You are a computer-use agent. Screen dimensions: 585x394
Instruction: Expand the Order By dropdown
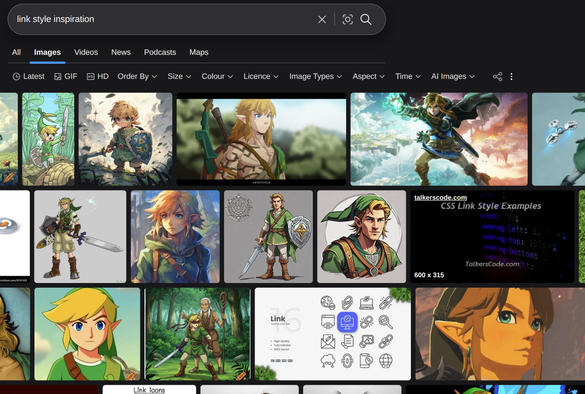pos(137,76)
